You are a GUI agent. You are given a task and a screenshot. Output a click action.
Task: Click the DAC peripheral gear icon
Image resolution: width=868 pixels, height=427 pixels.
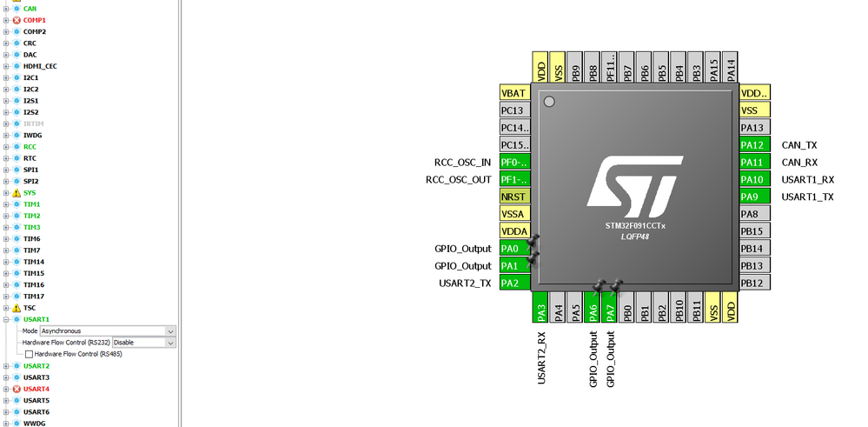click(17, 55)
